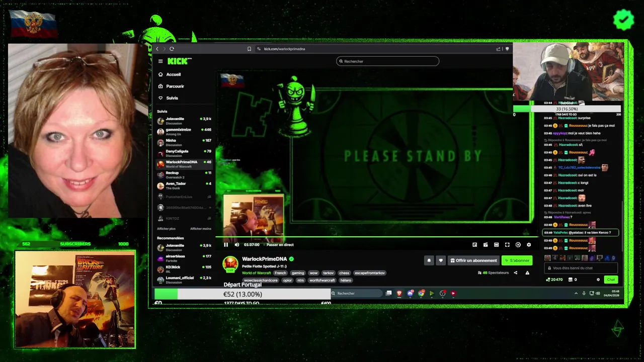This screenshot has height=362, width=644.
Task: Open airserbiaaa recommended channel
Action: click(x=184, y=258)
